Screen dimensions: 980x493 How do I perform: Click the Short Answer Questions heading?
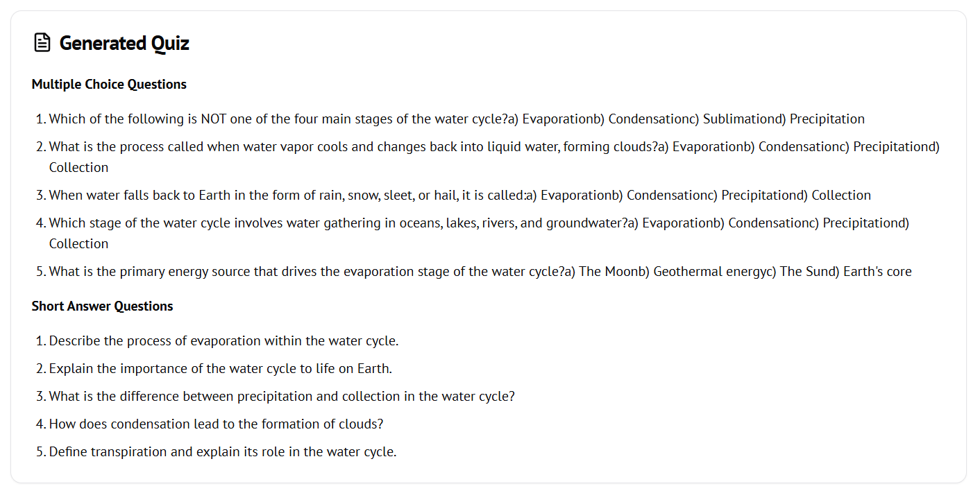pyautogui.click(x=102, y=306)
